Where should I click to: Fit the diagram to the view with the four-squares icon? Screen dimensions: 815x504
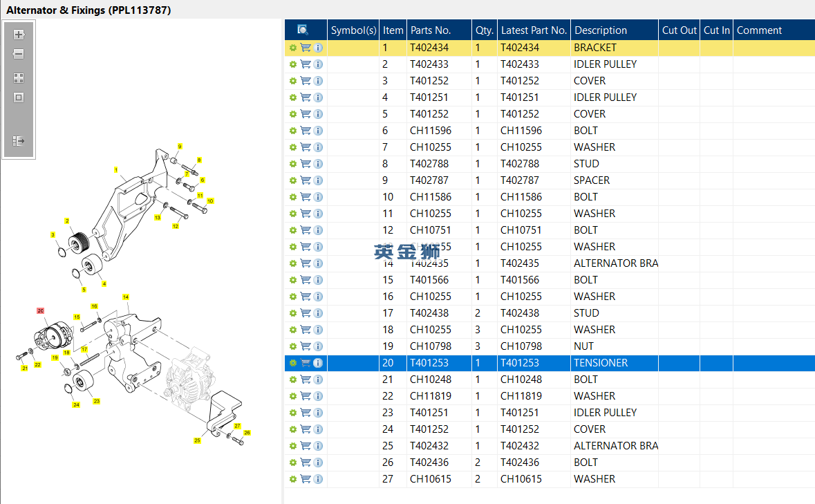[x=19, y=78]
